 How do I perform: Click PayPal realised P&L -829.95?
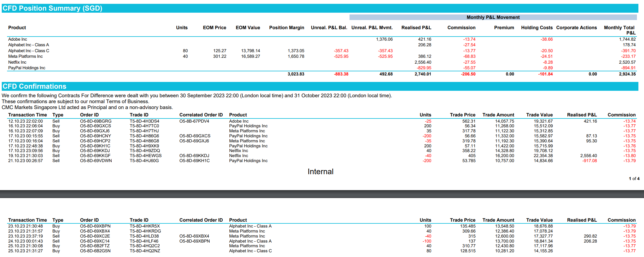424,68
